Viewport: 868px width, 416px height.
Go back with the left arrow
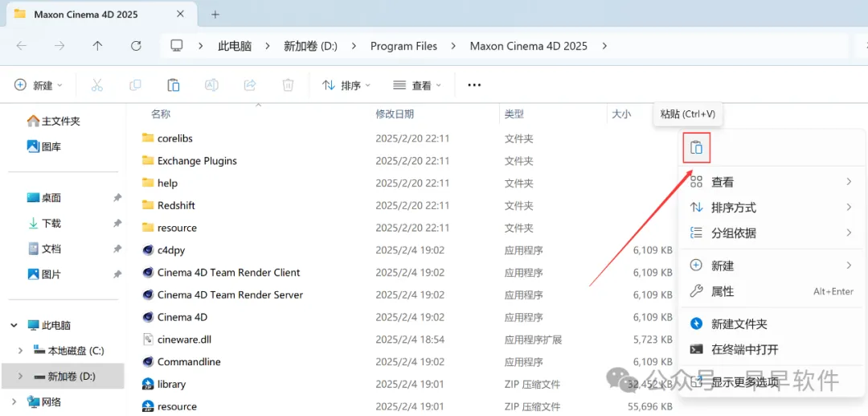tap(21, 46)
